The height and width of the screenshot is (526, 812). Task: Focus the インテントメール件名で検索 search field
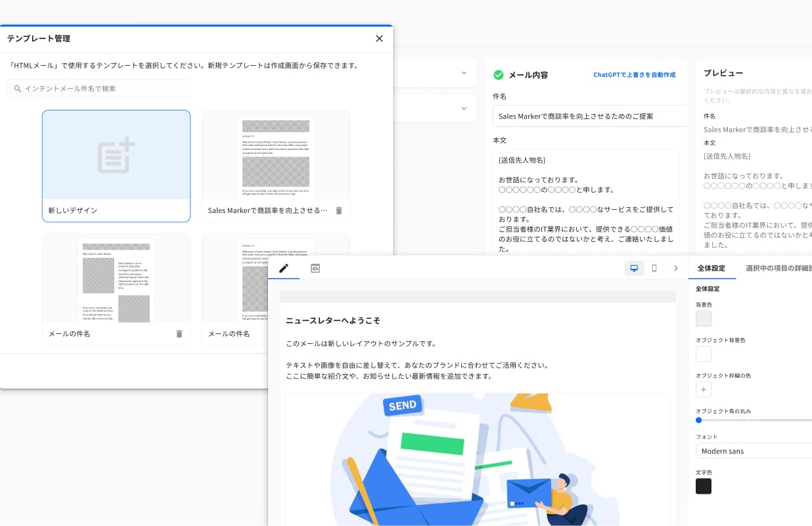tap(99, 89)
